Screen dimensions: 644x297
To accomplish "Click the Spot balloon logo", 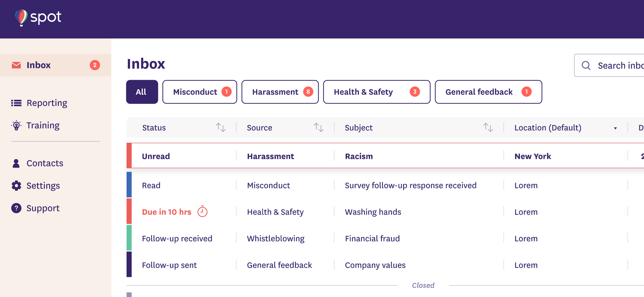I will click(x=21, y=17).
